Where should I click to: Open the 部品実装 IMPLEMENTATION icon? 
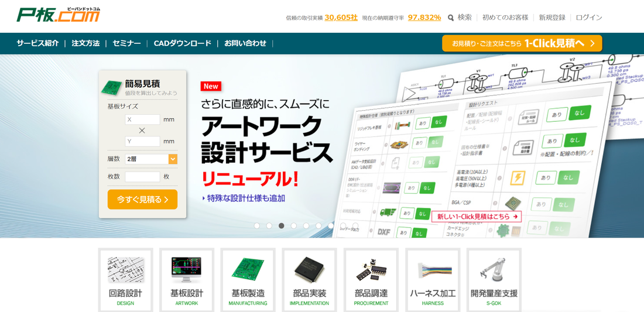pos(309,280)
